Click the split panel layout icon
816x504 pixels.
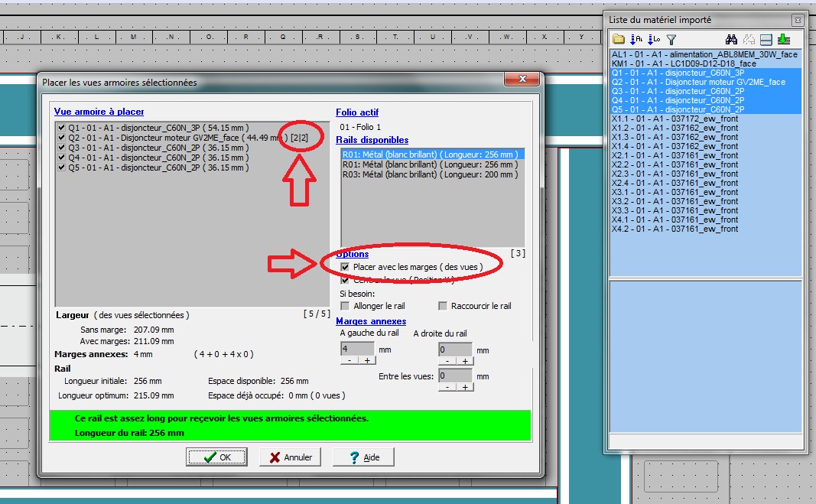coord(767,40)
